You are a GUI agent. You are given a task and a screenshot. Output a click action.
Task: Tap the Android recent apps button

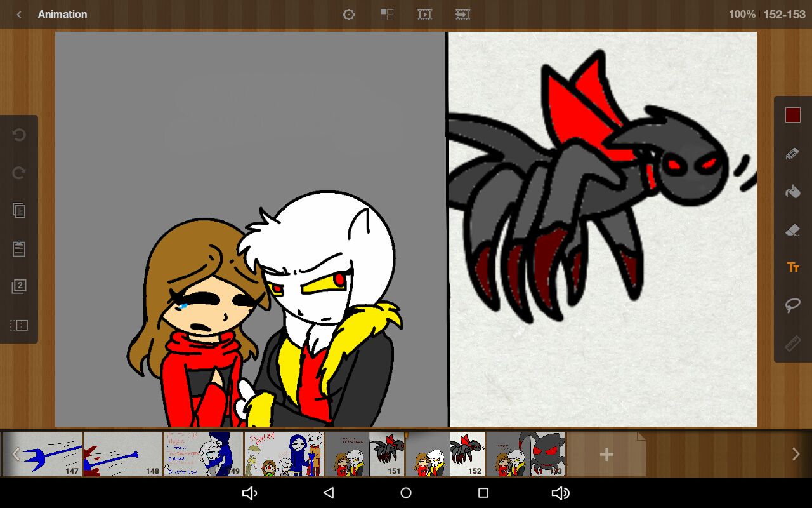(x=483, y=493)
